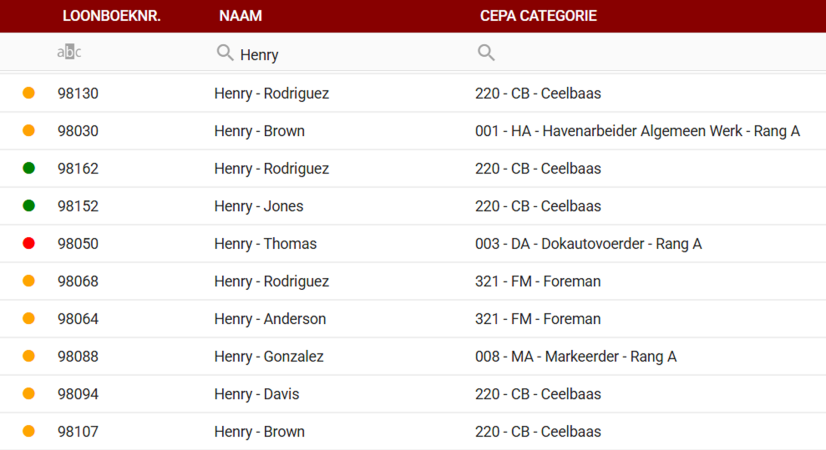The image size is (826, 450).
Task: Click the orange status dot for 98088
Action: (29, 356)
